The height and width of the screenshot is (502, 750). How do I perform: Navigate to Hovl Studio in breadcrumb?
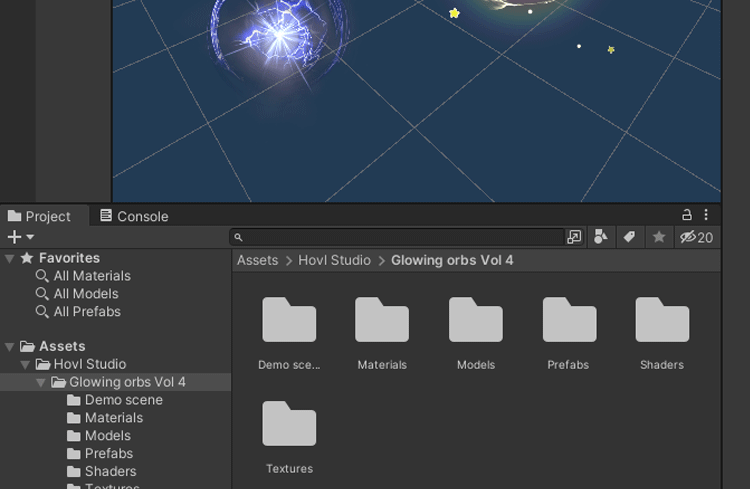coord(334,260)
